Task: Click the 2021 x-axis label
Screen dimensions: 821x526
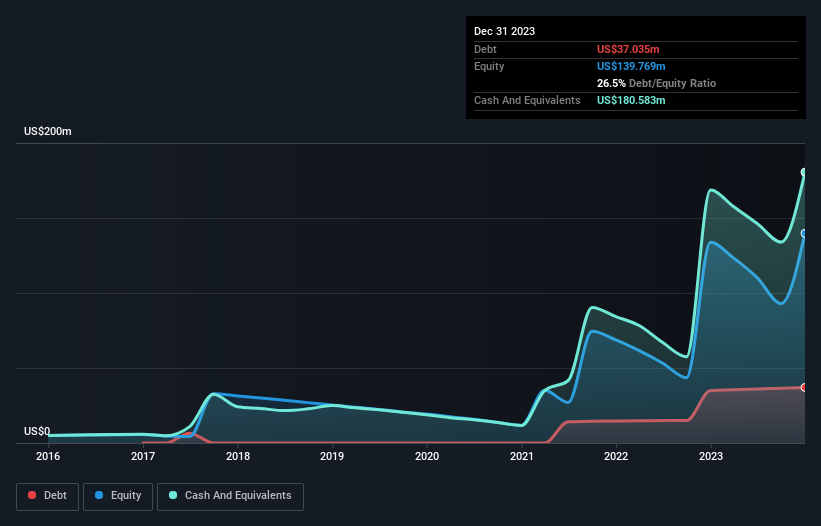Action: point(522,456)
